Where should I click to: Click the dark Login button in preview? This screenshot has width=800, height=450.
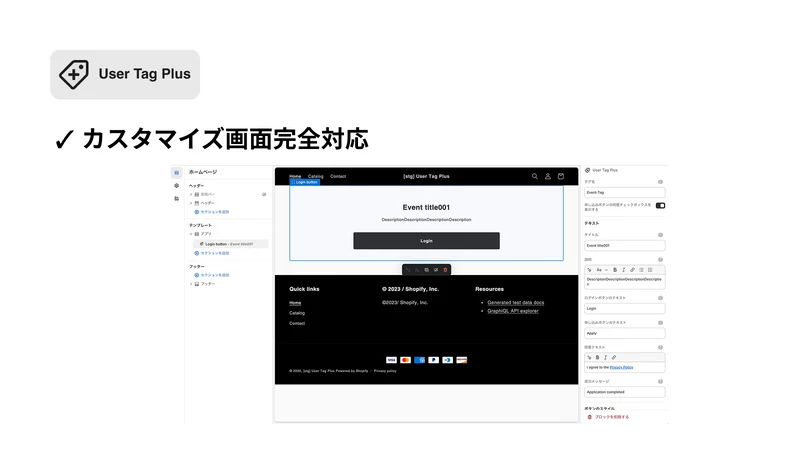427,241
